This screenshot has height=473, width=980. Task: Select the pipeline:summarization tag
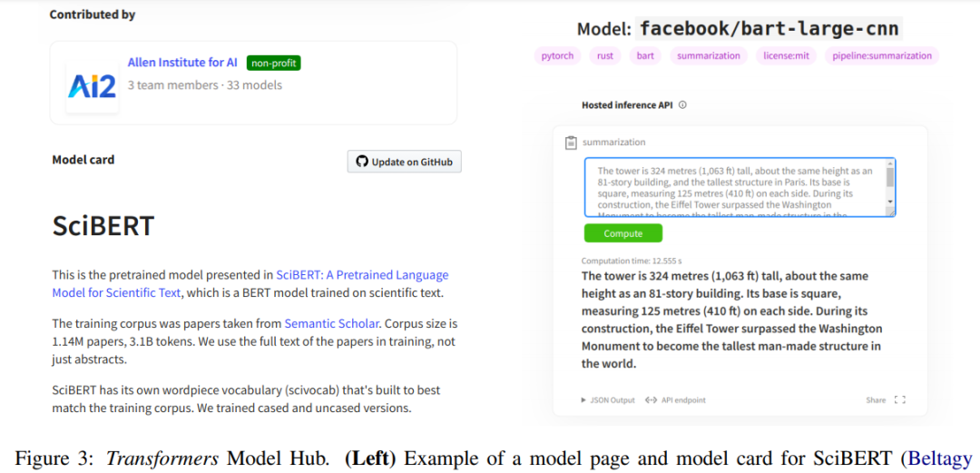pos(882,55)
